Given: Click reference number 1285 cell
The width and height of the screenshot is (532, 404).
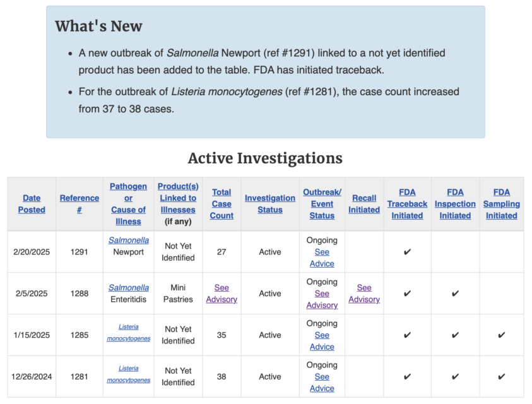Looking at the screenshot, I should pyautogui.click(x=80, y=335).
